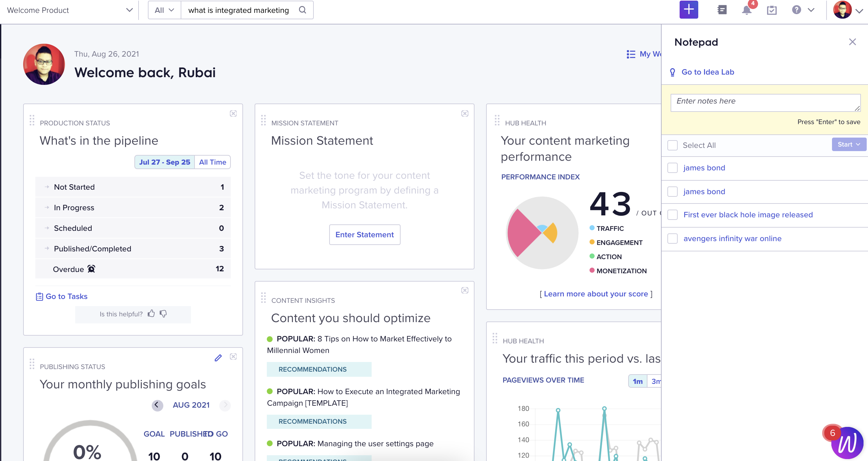Grab drag handle of Hub Health traffic widget
868x461 pixels.
pyautogui.click(x=495, y=338)
